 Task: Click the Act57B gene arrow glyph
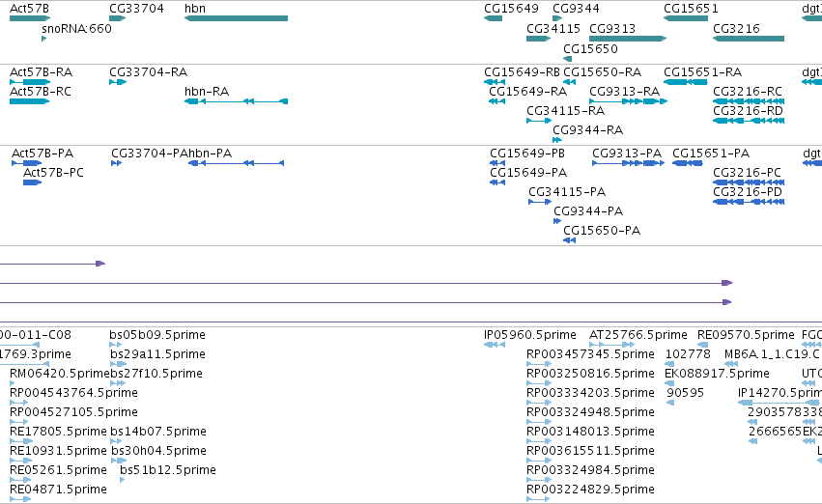tap(30, 18)
